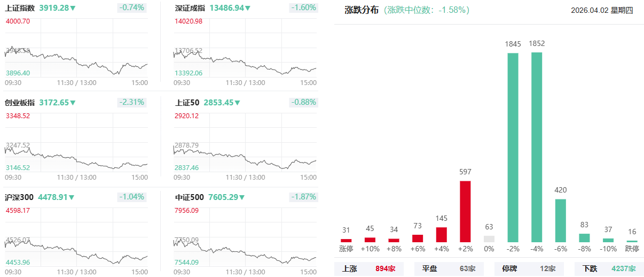Click the 中证500 index name
Image resolution: width=644 pixels, height=277 pixels.
[190, 197]
